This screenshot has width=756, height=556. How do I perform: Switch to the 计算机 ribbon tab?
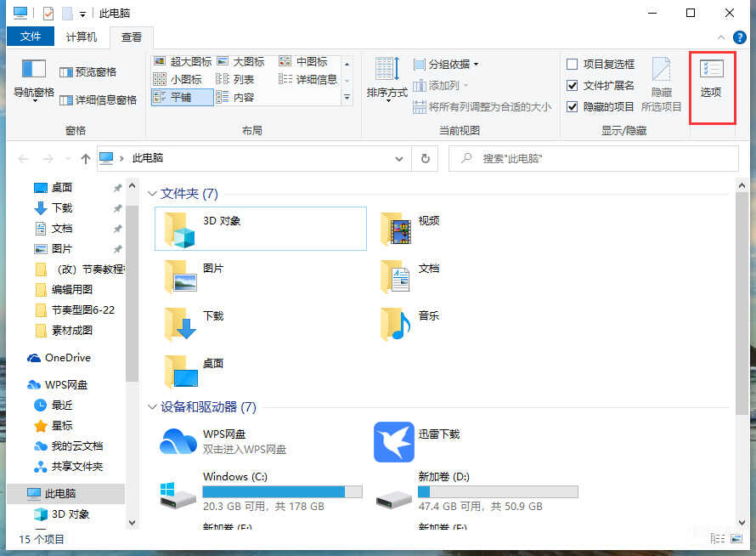(x=82, y=37)
